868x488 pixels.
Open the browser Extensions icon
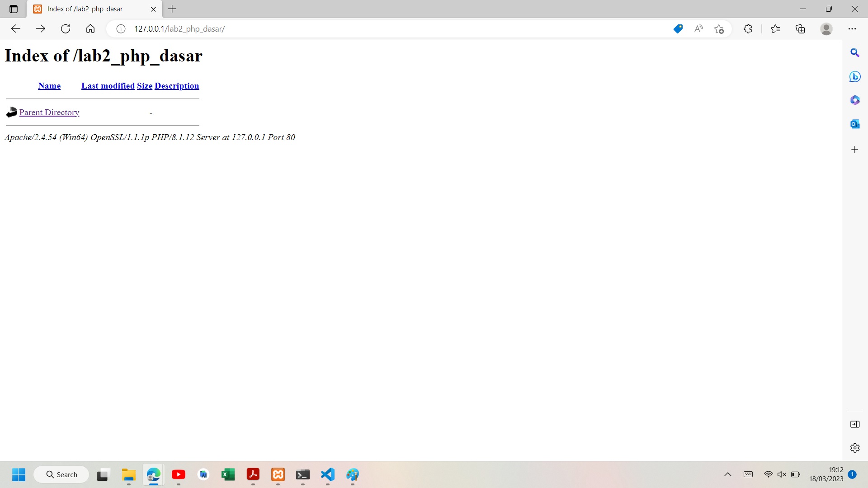[x=748, y=28]
